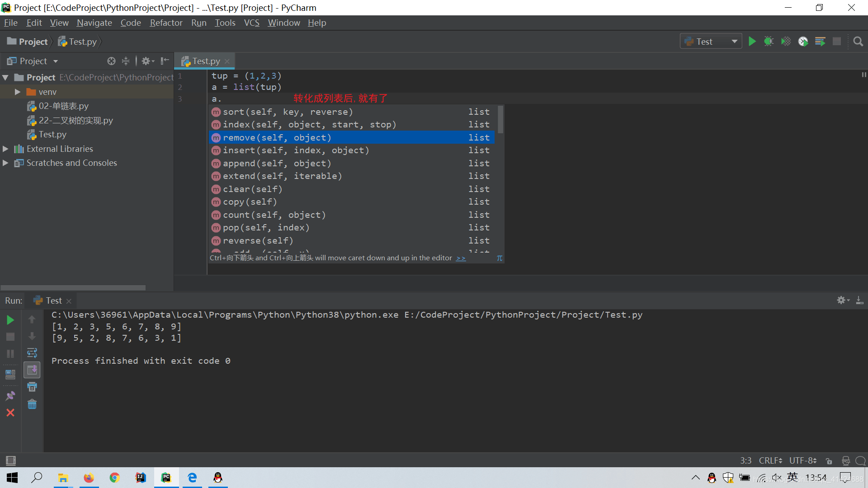This screenshot has width=868, height=488.
Task: Open the File menu
Action: 10,23
